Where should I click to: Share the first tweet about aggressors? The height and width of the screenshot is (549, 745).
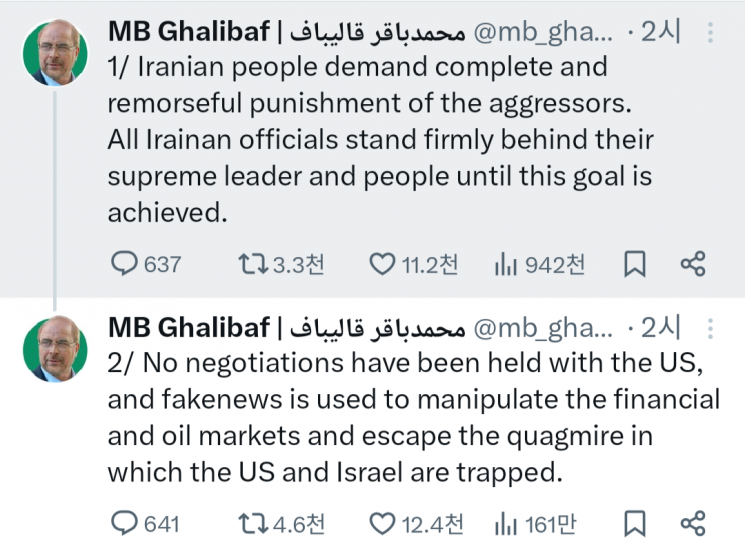coord(693,264)
